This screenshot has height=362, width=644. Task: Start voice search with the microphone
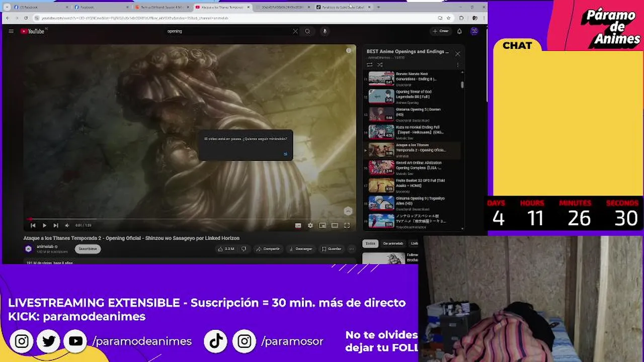[x=325, y=31]
